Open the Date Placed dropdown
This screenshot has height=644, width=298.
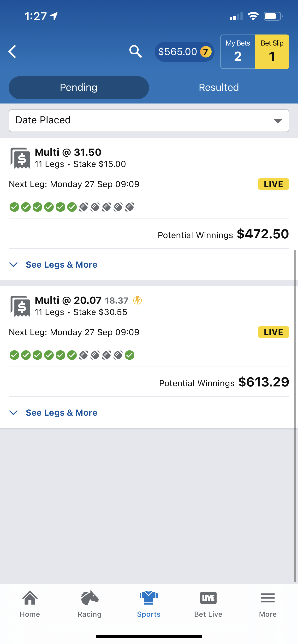(149, 121)
